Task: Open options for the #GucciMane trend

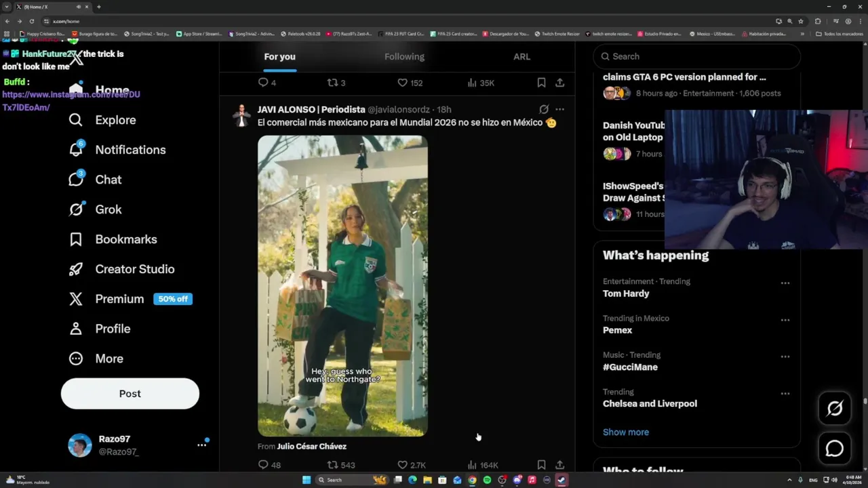Action: point(785,357)
